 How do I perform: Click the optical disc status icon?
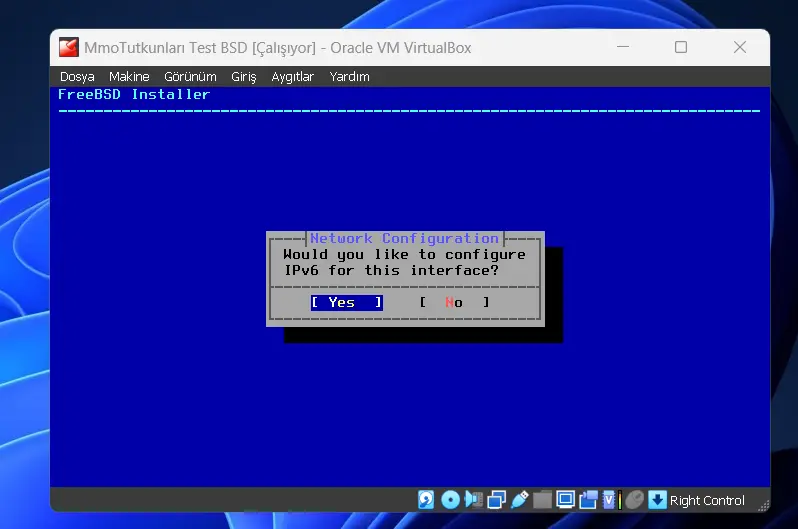click(x=450, y=500)
